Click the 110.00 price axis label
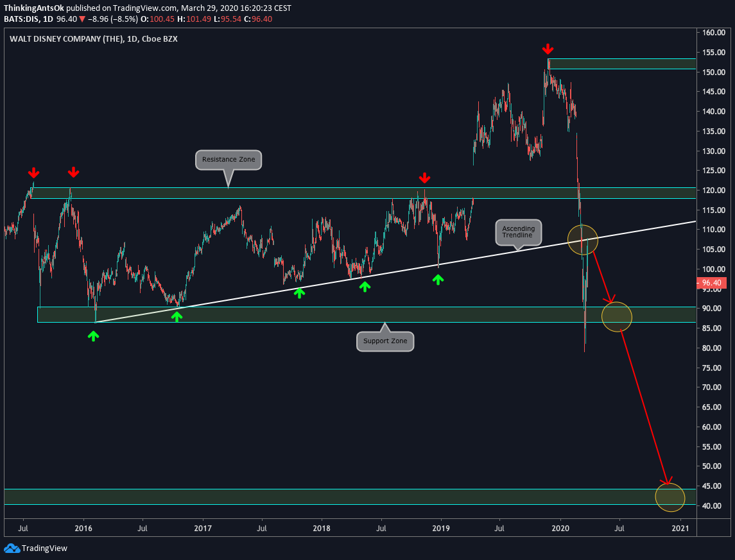This screenshot has height=560, width=735. pyautogui.click(x=714, y=230)
